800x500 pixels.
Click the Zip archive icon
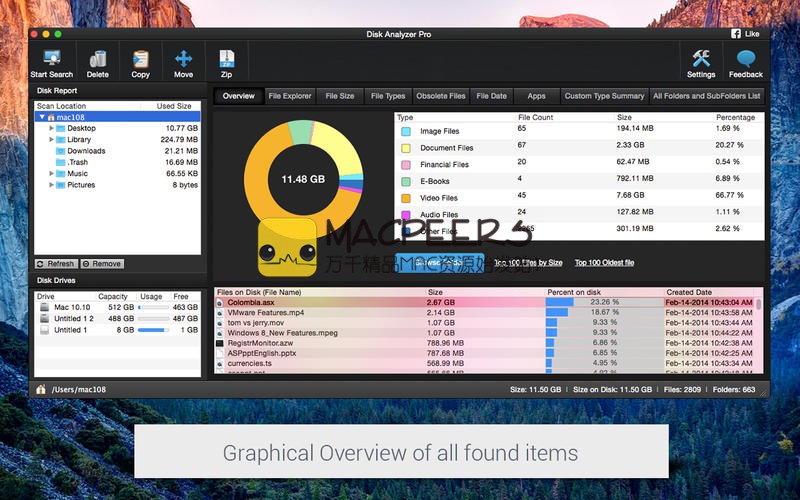tap(227, 59)
